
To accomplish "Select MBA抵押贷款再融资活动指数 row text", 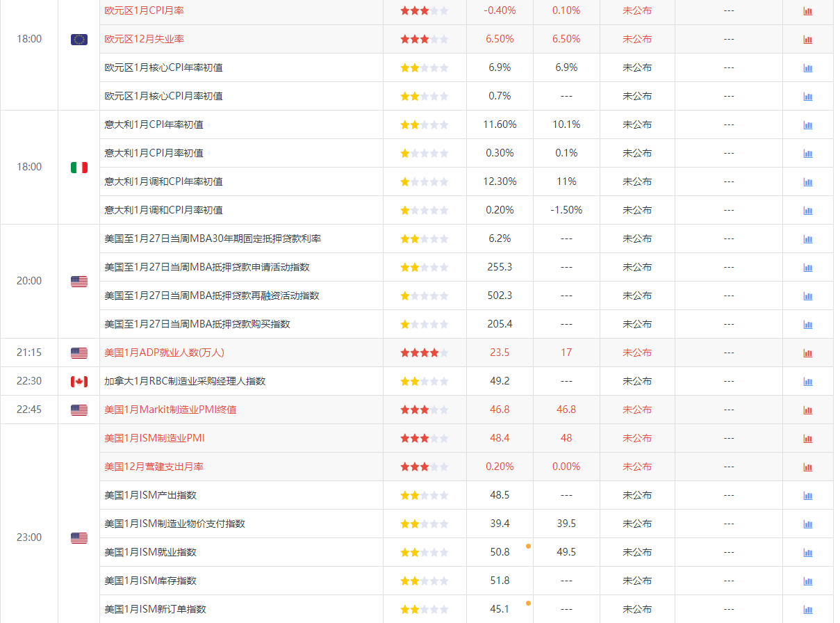I will 212,296.
